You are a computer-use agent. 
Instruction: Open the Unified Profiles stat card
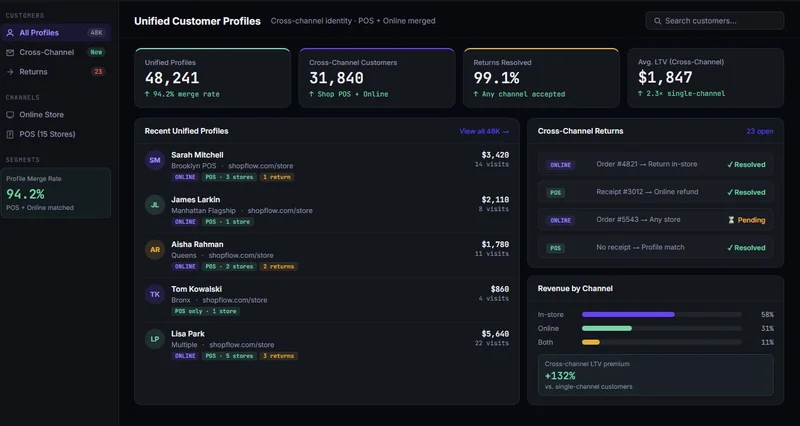212,78
